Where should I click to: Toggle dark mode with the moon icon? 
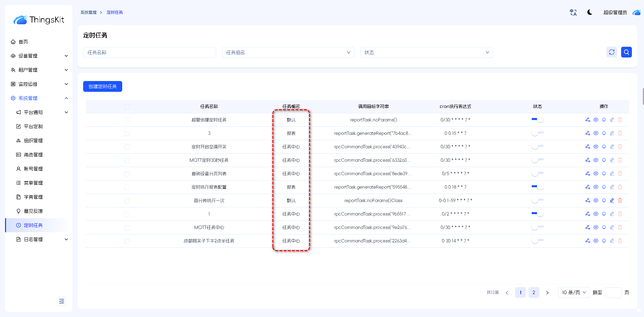(590, 12)
